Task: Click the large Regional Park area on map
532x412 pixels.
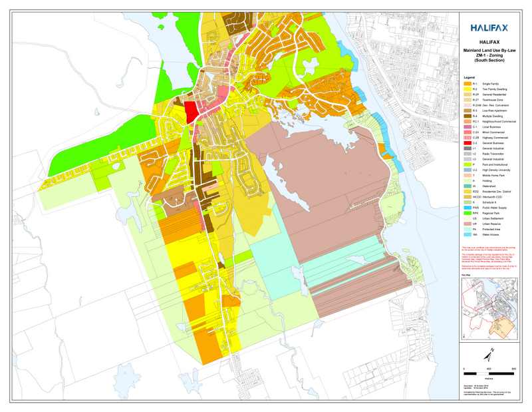Action: coord(102,146)
